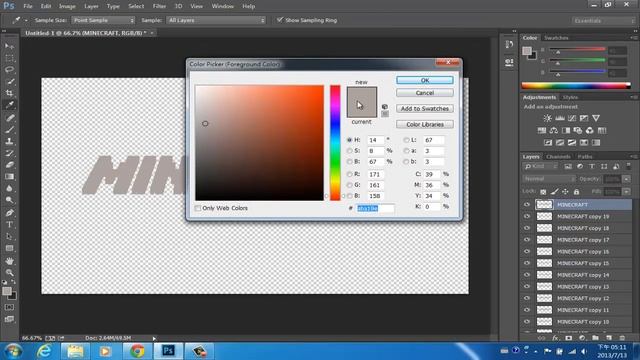Select the G green radio button
Viewport: 640px width, 360px height.
point(349,185)
